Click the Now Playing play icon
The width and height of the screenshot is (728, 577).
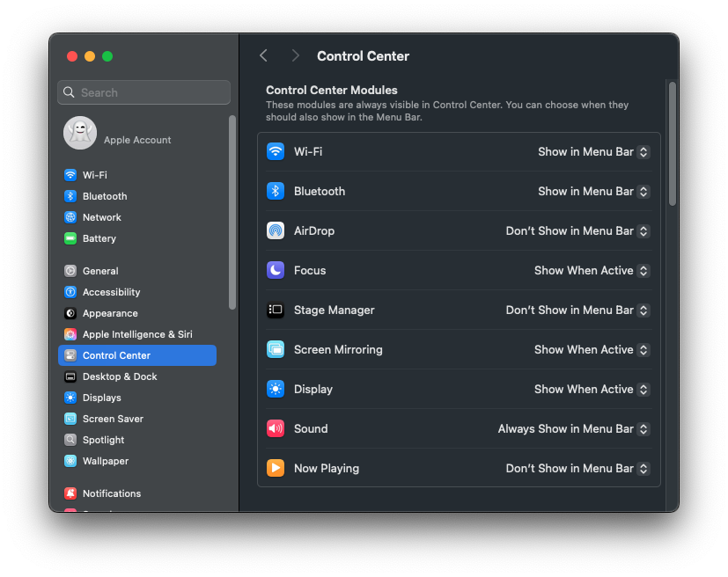(276, 468)
